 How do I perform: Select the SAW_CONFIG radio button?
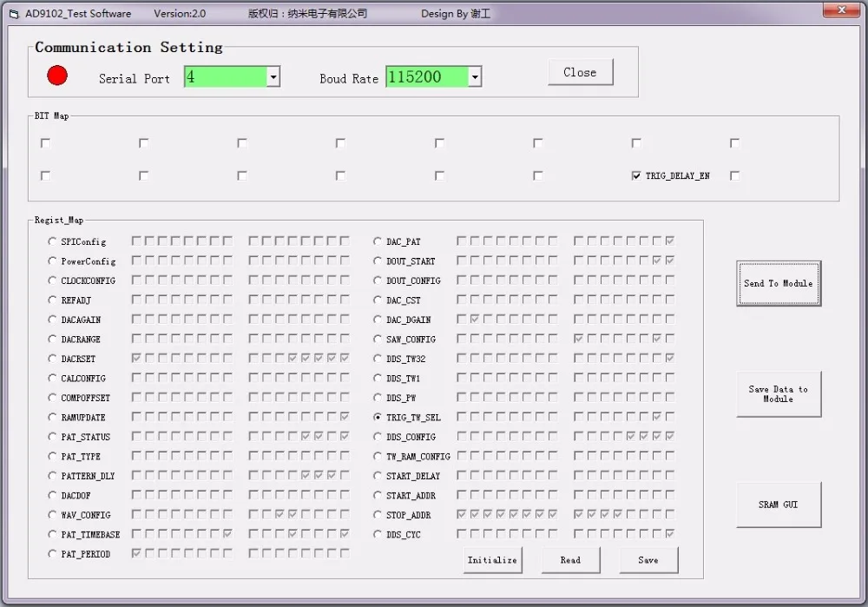378,339
